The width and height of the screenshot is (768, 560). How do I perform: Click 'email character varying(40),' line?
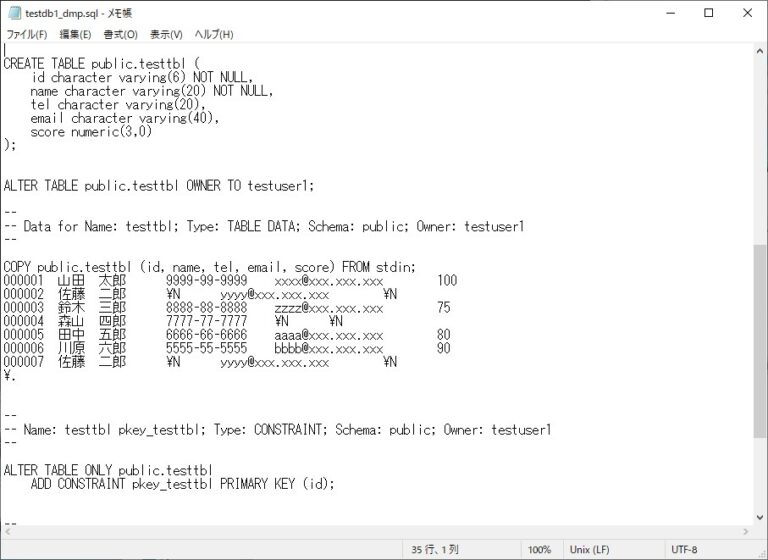point(125,118)
